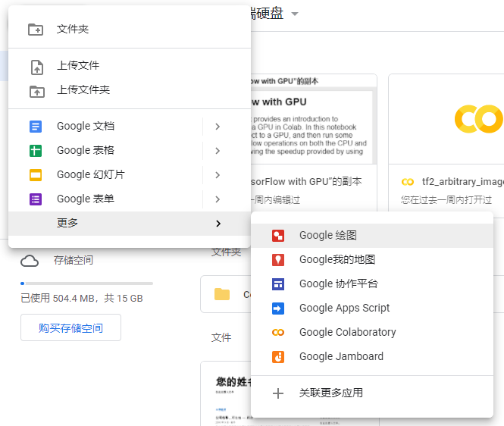504x426 pixels.
Task: Expand the Google 文档 submenu arrow
Action: 218,127
